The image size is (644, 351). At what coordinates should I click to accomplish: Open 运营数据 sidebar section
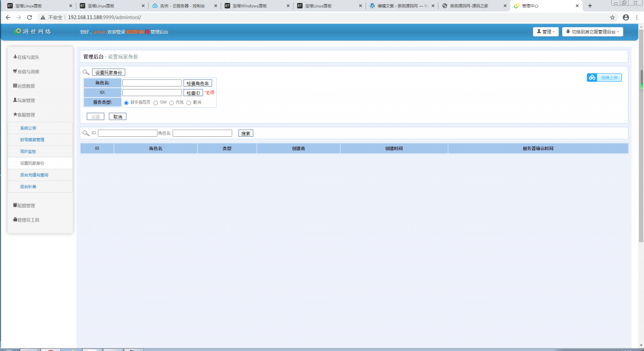[24, 86]
